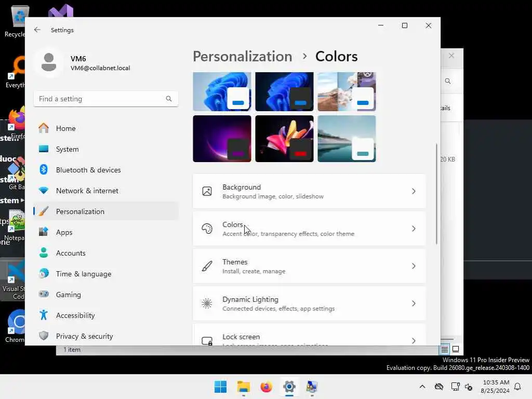Select the Apps category

[x=106, y=232]
